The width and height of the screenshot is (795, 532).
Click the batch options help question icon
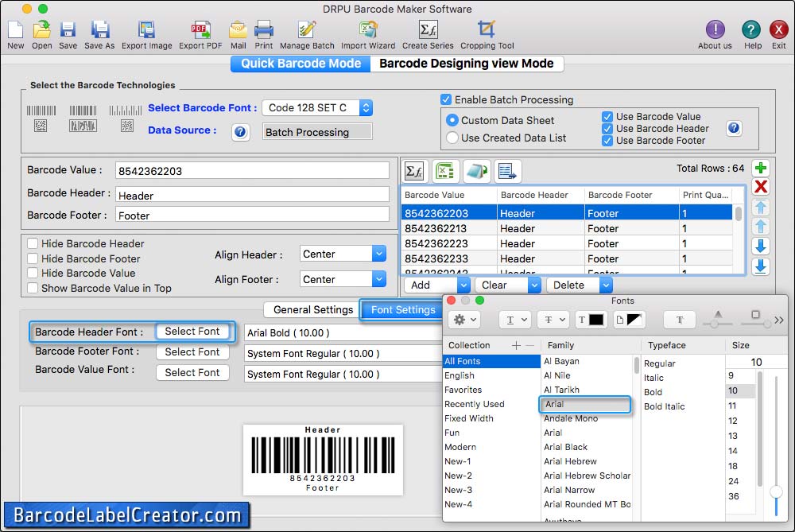[x=734, y=128]
